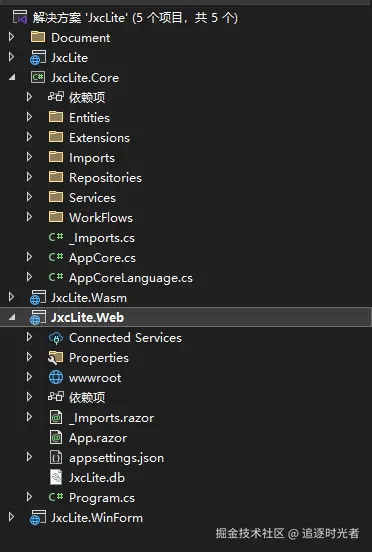The width and height of the screenshot is (372, 552).
Task: Click the wwwroot globe icon
Action: pos(56,377)
